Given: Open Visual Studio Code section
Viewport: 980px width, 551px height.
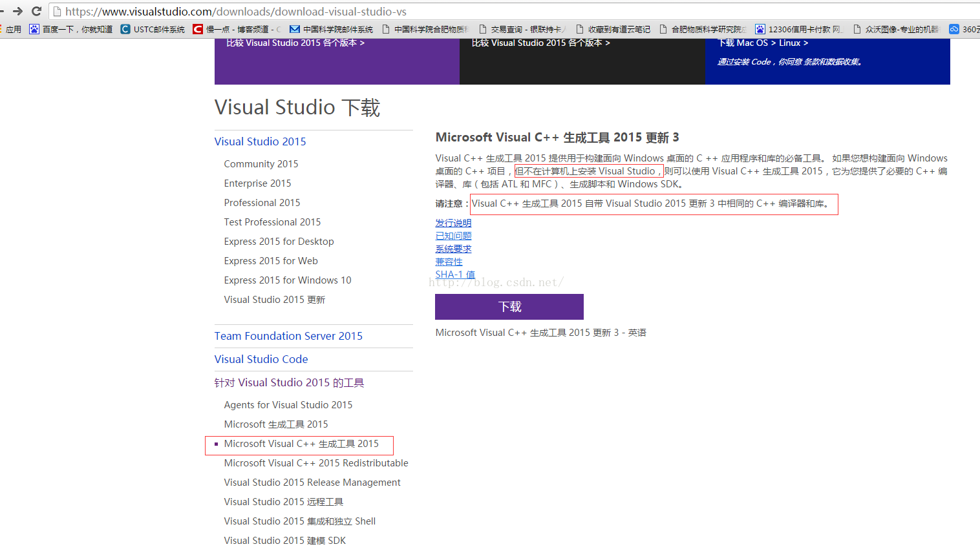Looking at the screenshot, I should (x=261, y=359).
